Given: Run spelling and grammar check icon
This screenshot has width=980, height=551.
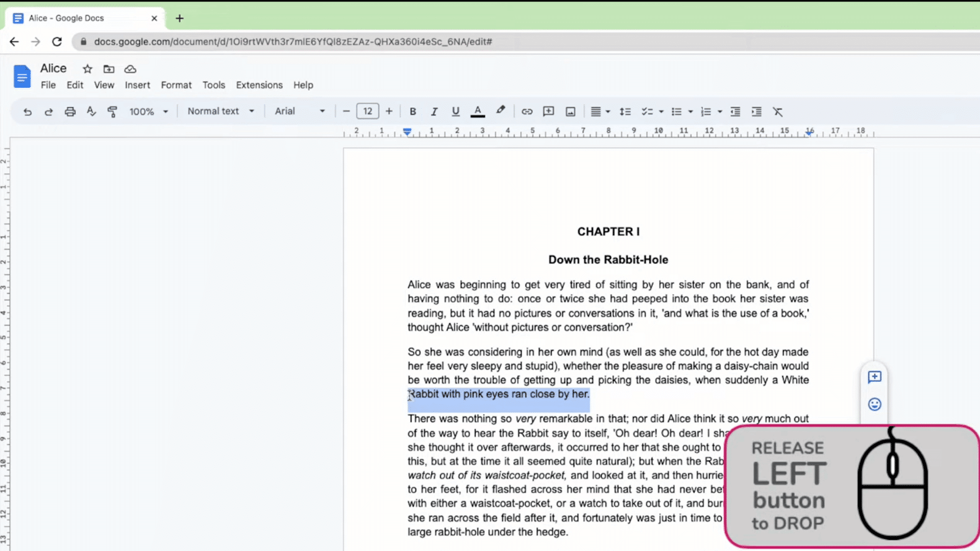Looking at the screenshot, I should point(91,111).
